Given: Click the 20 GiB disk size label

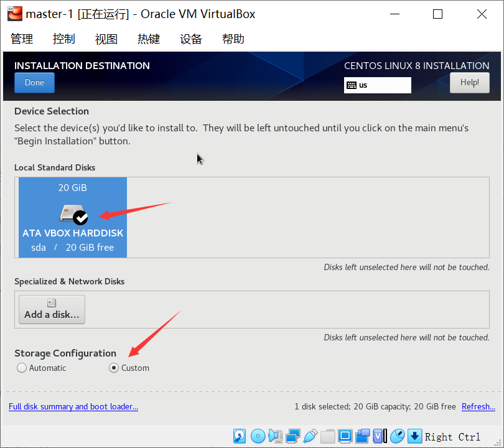Looking at the screenshot, I should (x=73, y=188).
